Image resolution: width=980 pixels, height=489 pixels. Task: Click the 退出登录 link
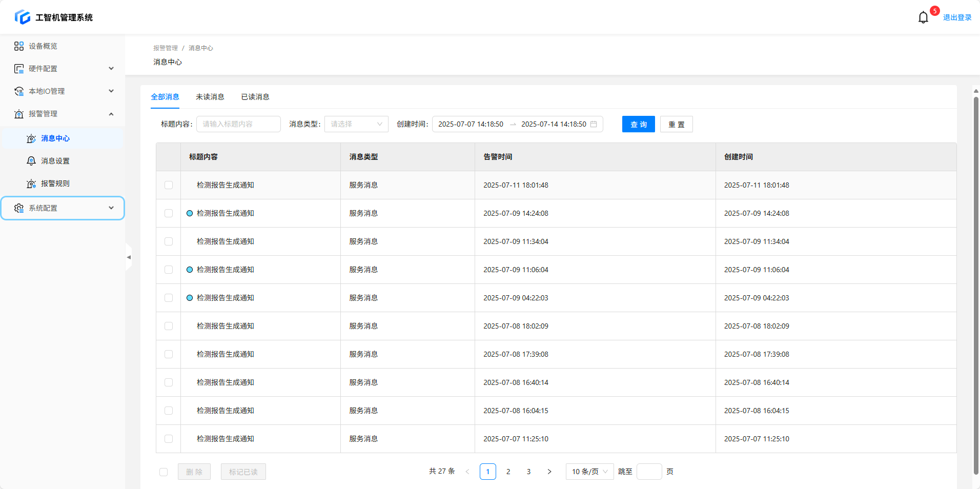click(x=957, y=17)
